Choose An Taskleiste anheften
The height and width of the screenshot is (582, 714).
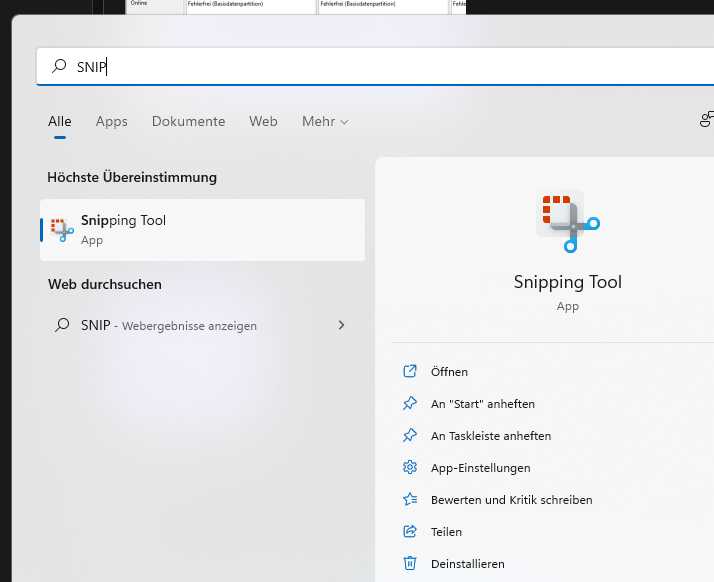click(x=491, y=436)
